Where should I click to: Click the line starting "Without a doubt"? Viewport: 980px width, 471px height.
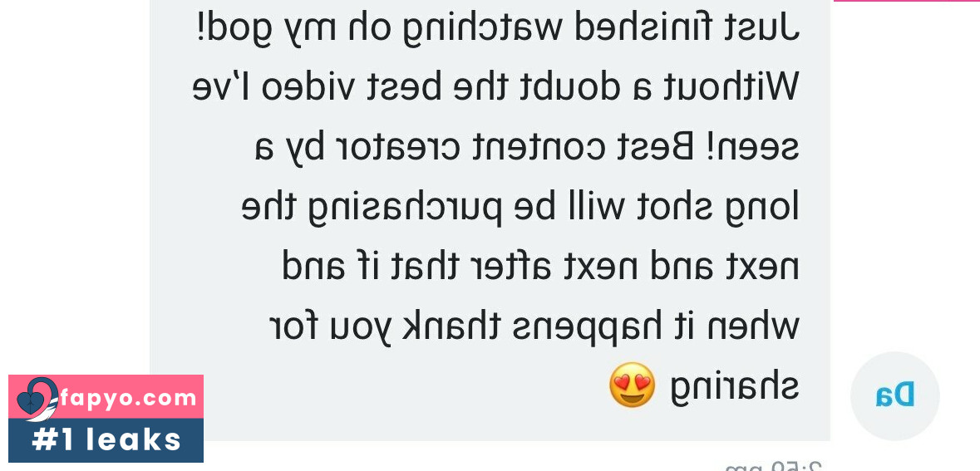[495, 86]
